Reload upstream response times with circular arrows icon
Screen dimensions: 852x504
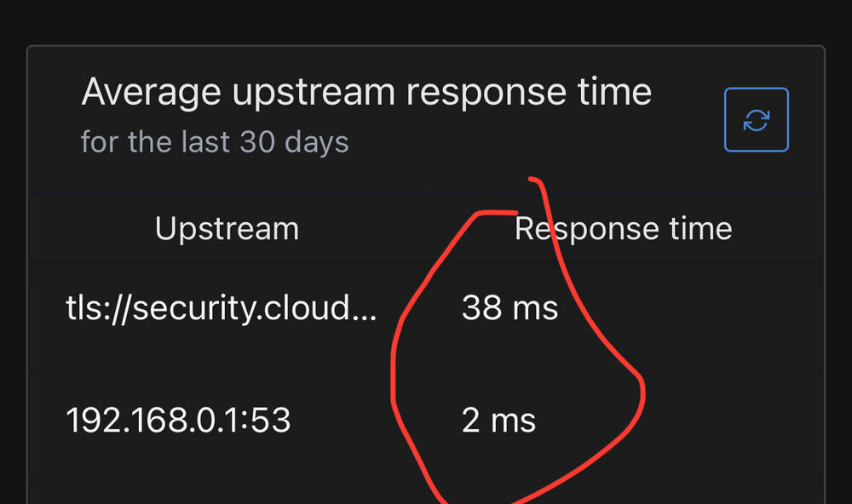[757, 119]
